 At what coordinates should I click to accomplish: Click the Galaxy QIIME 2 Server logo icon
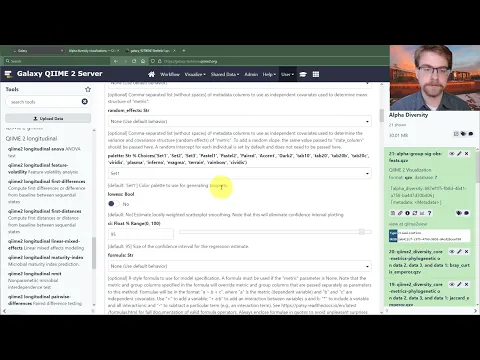pyautogui.click(x=8, y=74)
